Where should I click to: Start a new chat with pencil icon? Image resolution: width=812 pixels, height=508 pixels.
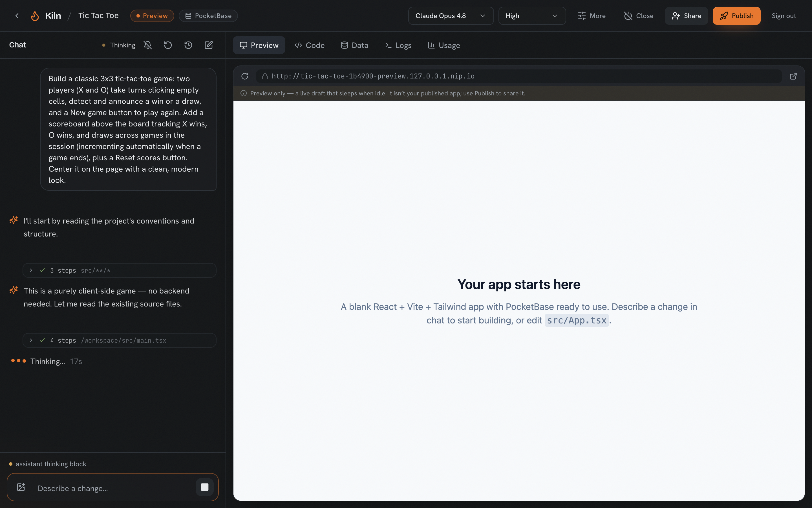[x=209, y=45]
